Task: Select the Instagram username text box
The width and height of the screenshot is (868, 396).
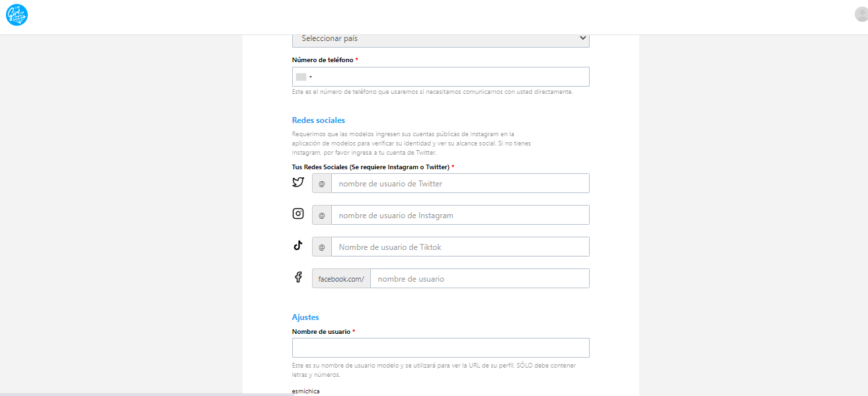Action: pos(459,216)
